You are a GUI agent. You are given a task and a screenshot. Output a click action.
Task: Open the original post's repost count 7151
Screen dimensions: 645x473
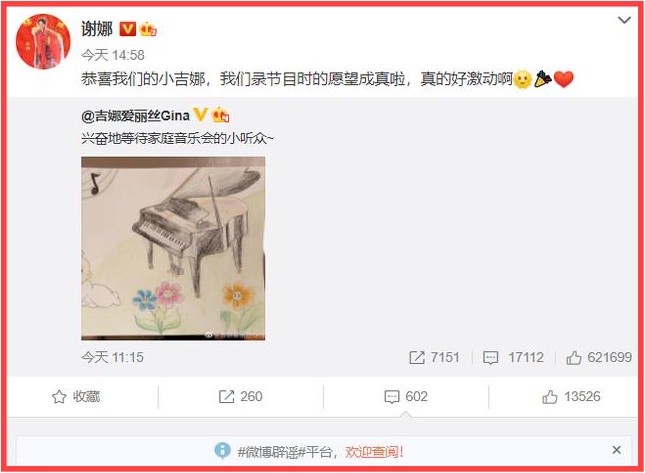pos(434,357)
